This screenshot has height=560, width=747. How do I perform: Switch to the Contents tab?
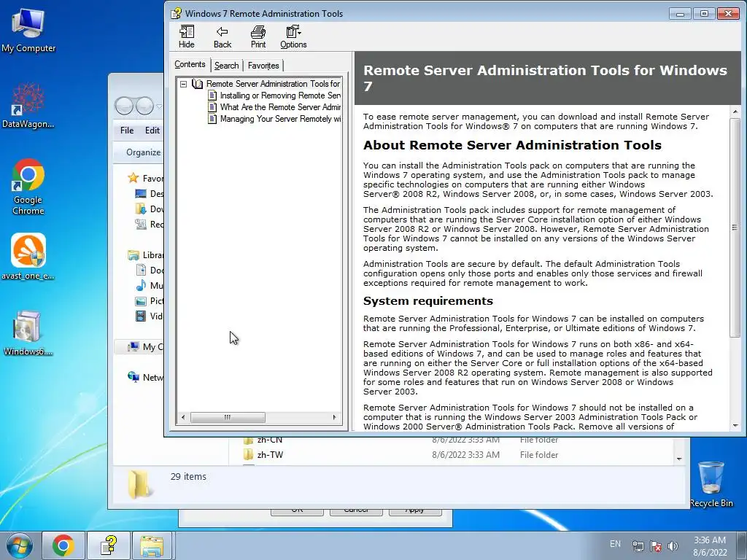click(x=190, y=65)
